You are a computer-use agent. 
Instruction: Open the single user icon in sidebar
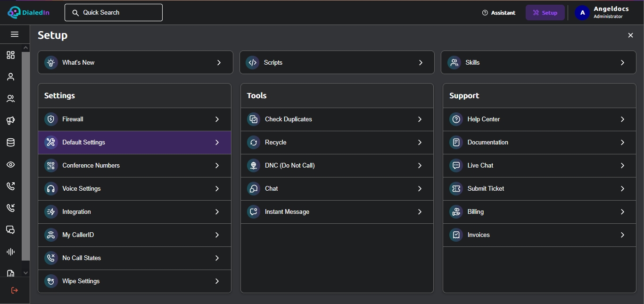click(10, 77)
